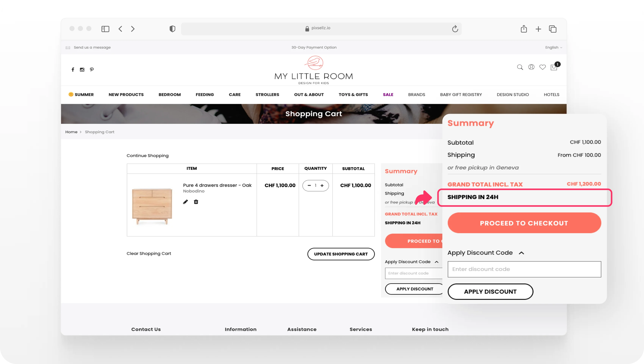This screenshot has width=644, height=364.
Task: Open the Sale menu
Action: click(x=388, y=95)
